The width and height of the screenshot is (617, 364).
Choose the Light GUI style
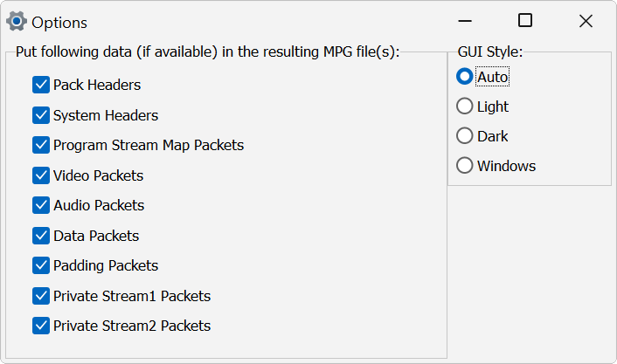[465, 106]
